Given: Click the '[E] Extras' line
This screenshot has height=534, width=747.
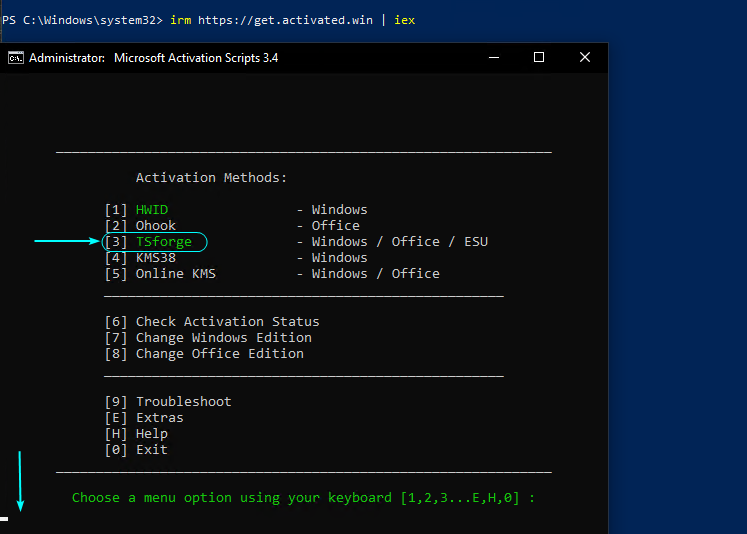Looking at the screenshot, I should point(144,418).
